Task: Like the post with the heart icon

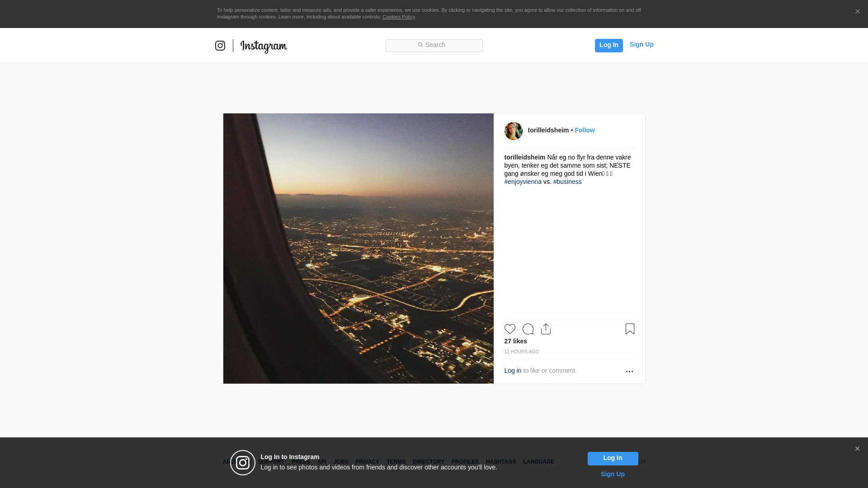Action: tap(510, 329)
